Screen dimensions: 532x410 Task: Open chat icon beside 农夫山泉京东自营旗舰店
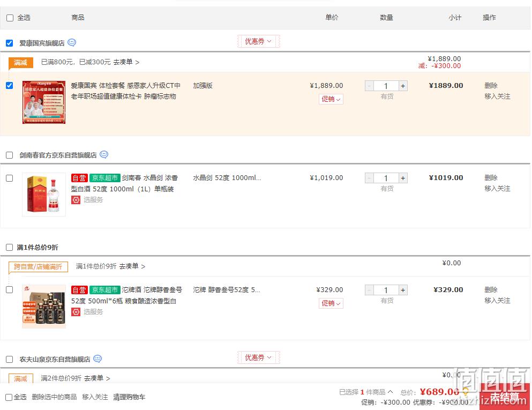click(98, 359)
